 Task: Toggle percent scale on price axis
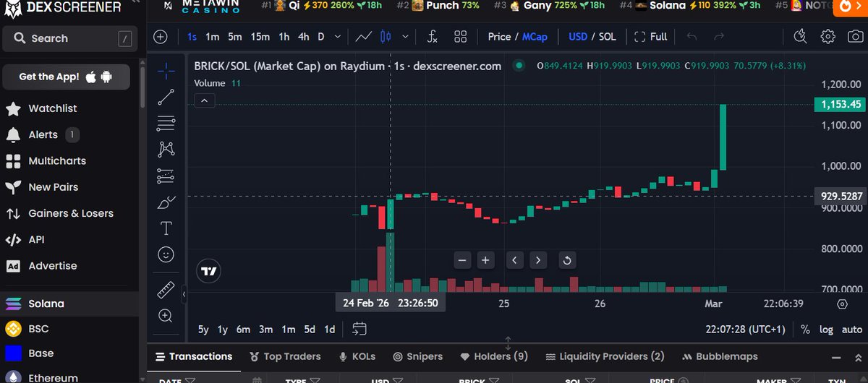(806, 330)
